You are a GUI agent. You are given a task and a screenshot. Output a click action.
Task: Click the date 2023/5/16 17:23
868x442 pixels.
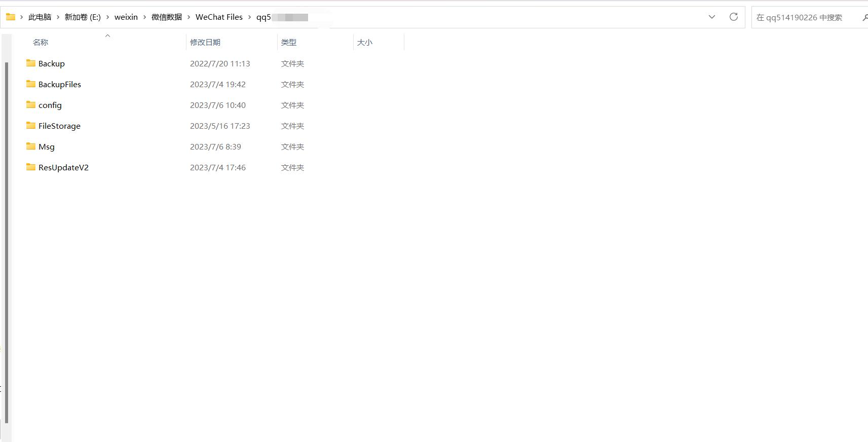(220, 126)
